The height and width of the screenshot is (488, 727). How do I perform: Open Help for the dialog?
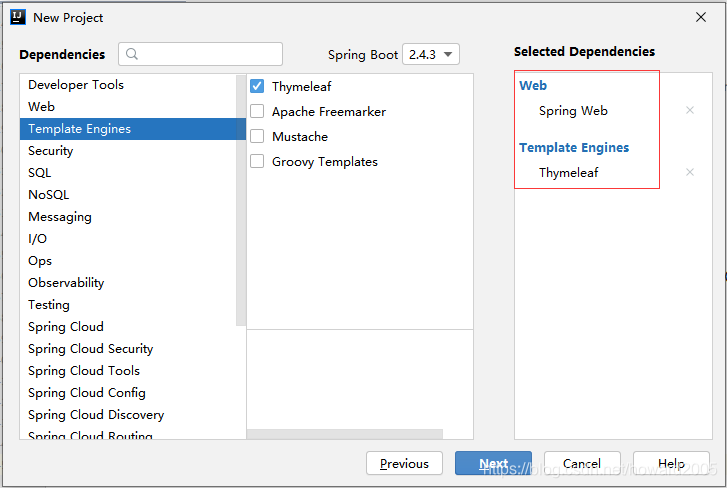[x=671, y=463]
